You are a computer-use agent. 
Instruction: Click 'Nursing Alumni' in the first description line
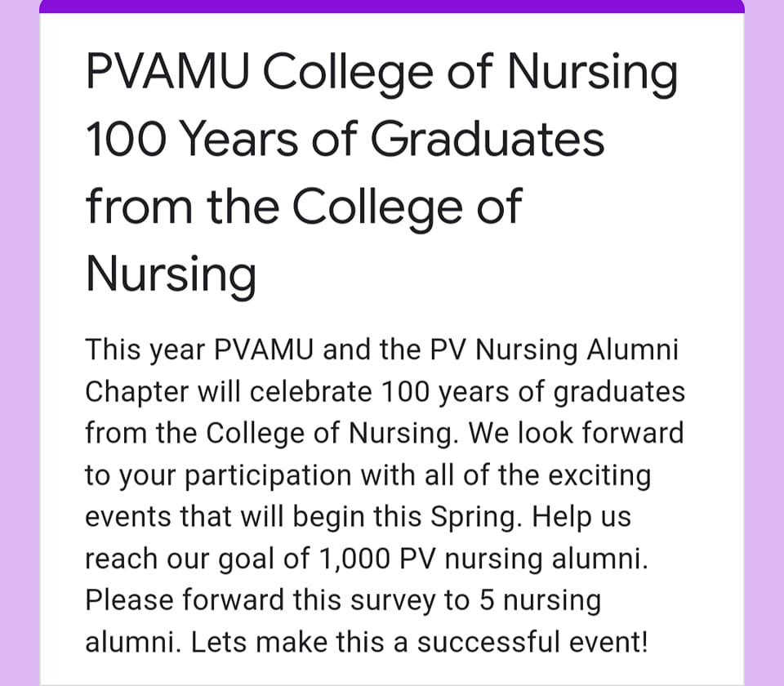(x=577, y=350)
